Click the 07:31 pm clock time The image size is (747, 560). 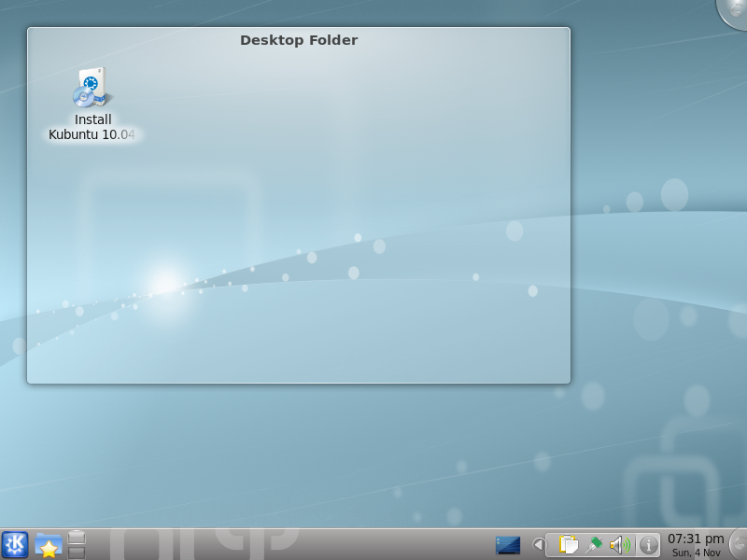pyautogui.click(x=696, y=539)
